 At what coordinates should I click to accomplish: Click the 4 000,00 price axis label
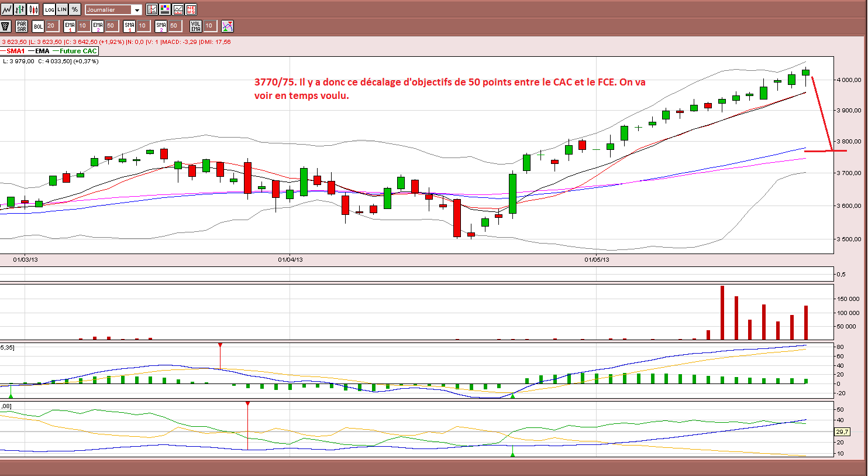[848, 80]
